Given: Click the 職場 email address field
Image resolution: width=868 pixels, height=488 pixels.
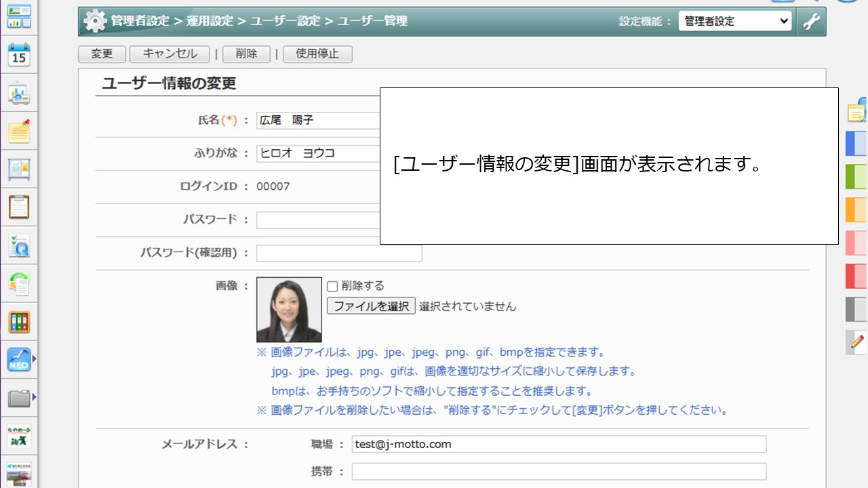Looking at the screenshot, I should (x=559, y=445).
